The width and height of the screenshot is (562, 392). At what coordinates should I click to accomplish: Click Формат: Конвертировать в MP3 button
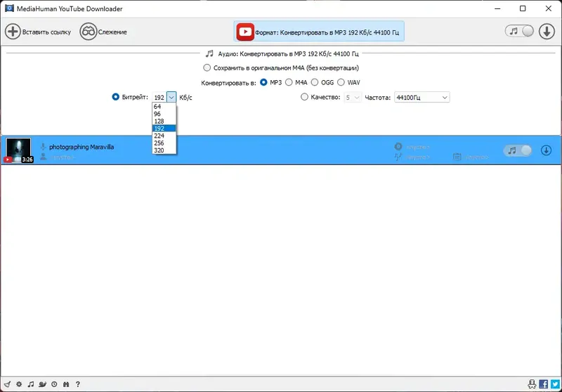319,32
